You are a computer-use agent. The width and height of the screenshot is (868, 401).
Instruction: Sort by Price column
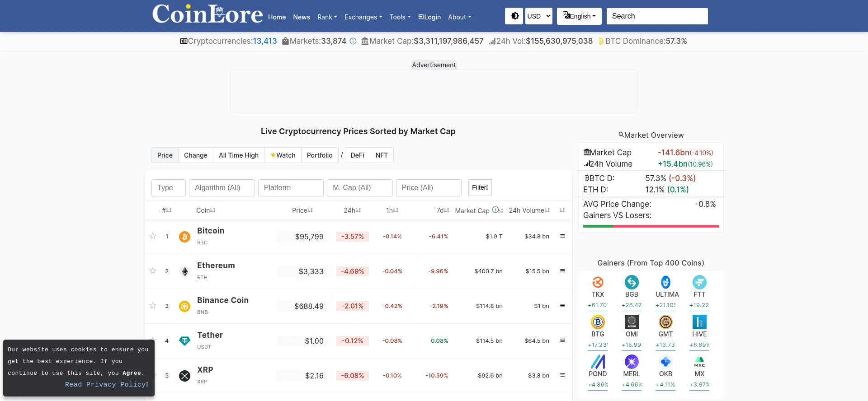(x=302, y=210)
